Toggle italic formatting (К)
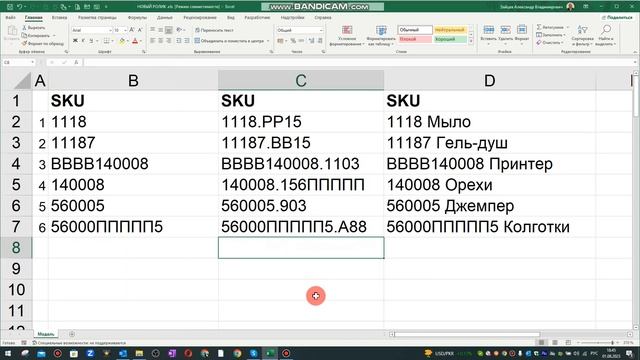 pyautogui.click(x=83, y=41)
